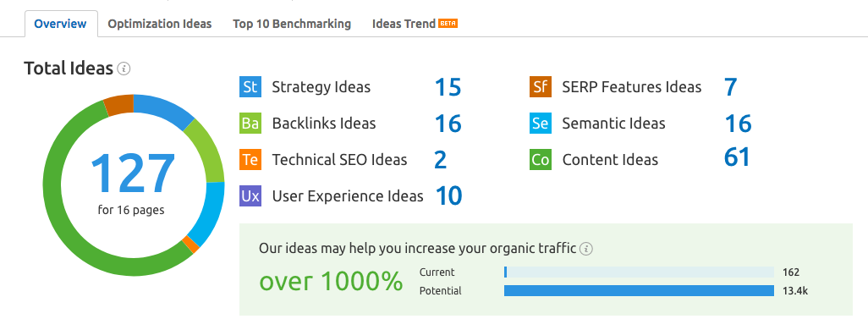Open the Top 10 Benchmarking tab

pyautogui.click(x=292, y=24)
